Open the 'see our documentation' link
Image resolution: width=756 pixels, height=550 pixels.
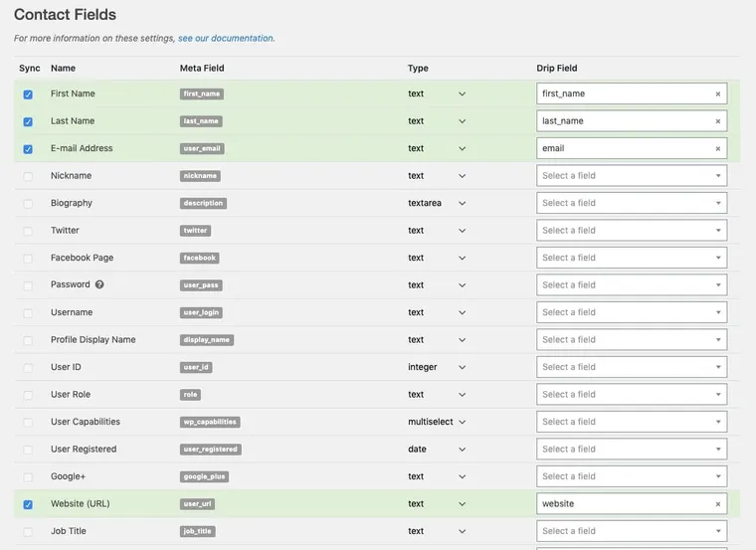[x=226, y=38]
